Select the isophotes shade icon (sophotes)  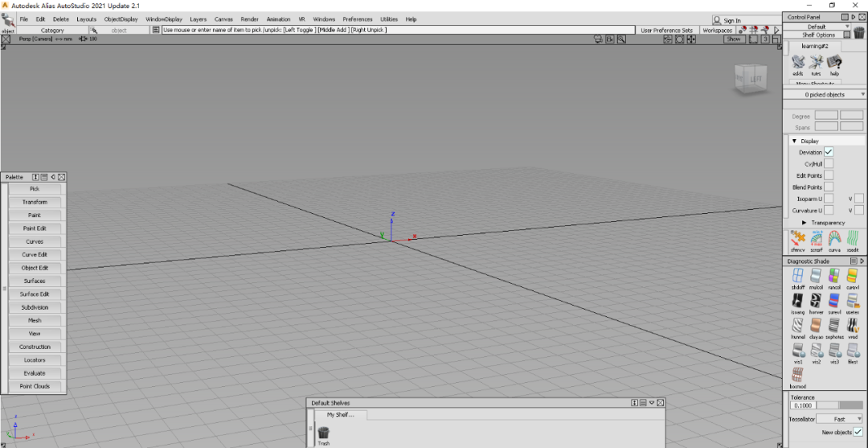click(834, 327)
